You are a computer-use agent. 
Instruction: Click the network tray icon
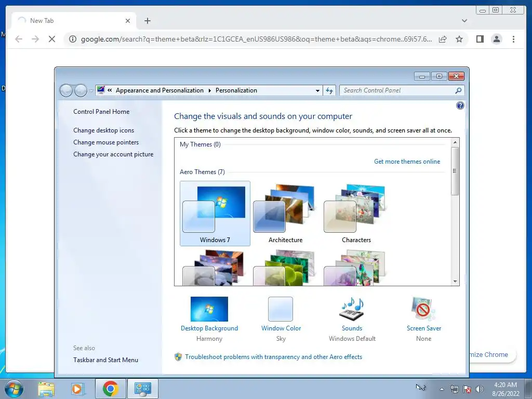(x=454, y=389)
